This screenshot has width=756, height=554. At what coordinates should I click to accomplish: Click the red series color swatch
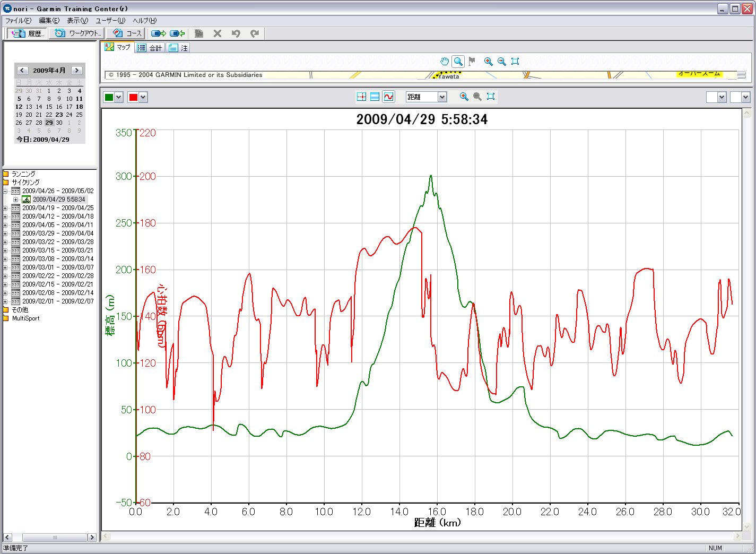pyautogui.click(x=133, y=97)
